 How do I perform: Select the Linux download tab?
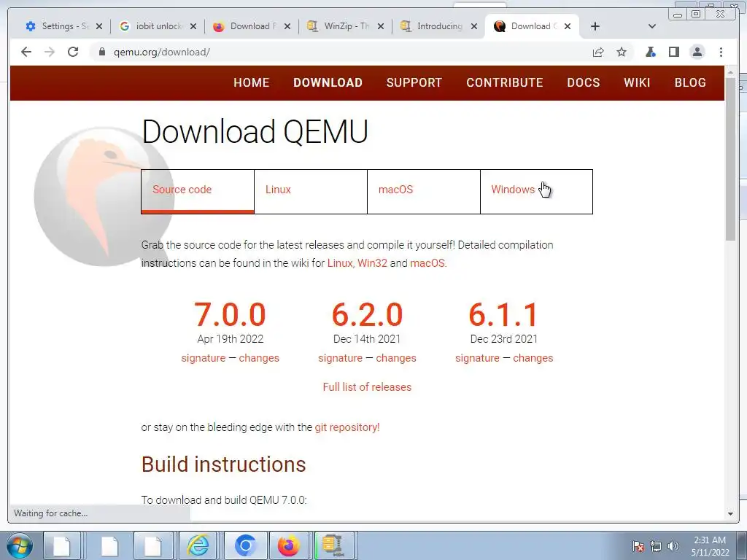311,192
